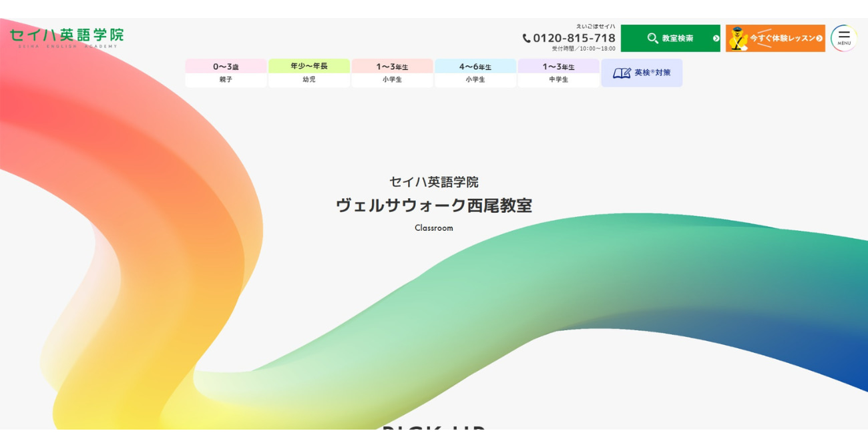Select the book icon on the 英検®対策 tab
This screenshot has width=868, height=447.
(621, 72)
